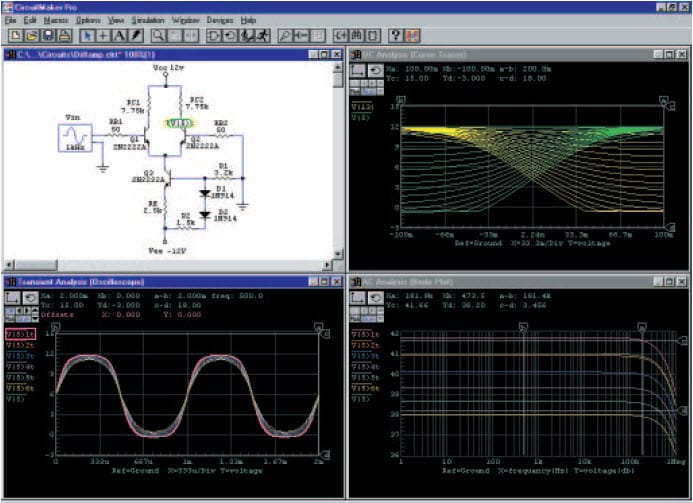Click the reset button in DC Analysis window
The height and width of the screenshot is (503, 693).
[376, 71]
